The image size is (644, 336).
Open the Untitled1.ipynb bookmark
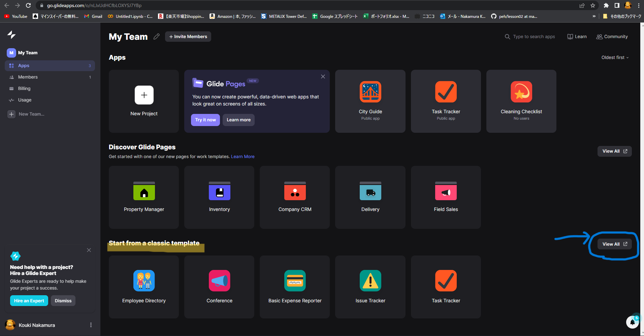pos(130,16)
